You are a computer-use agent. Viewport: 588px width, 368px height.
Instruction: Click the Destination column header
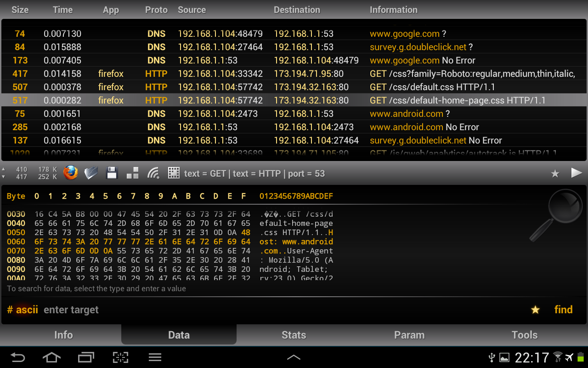click(x=297, y=10)
